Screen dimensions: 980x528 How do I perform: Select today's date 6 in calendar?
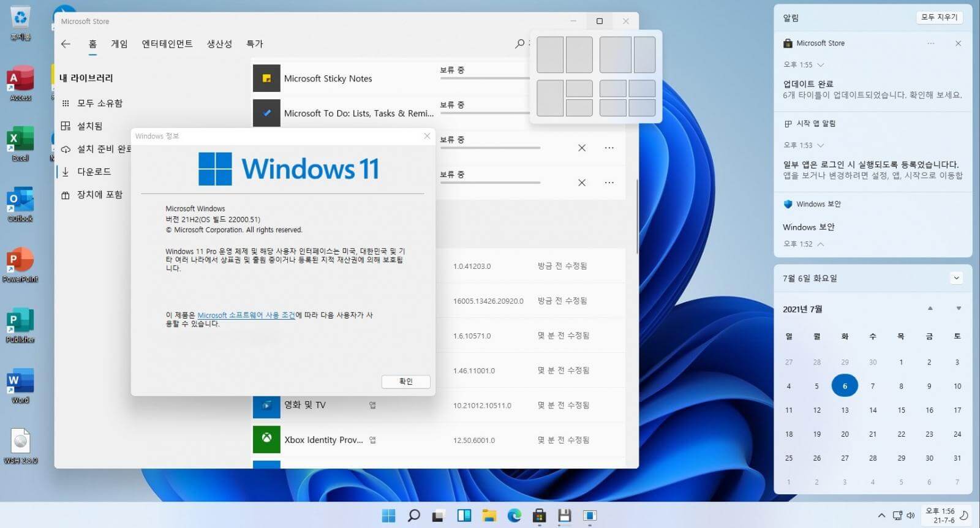pyautogui.click(x=845, y=386)
